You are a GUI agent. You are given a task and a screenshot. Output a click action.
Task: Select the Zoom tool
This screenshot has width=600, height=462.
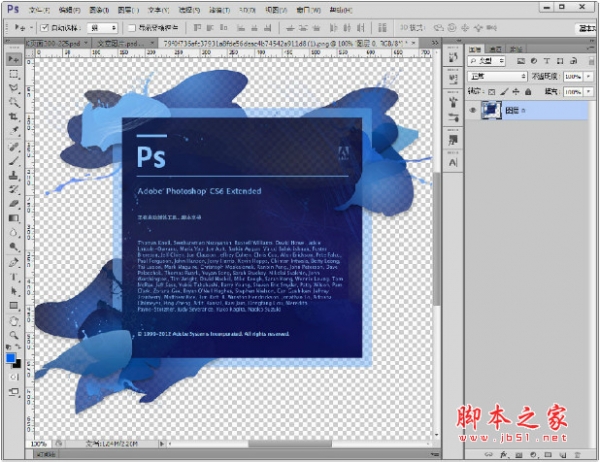[x=14, y=335]
